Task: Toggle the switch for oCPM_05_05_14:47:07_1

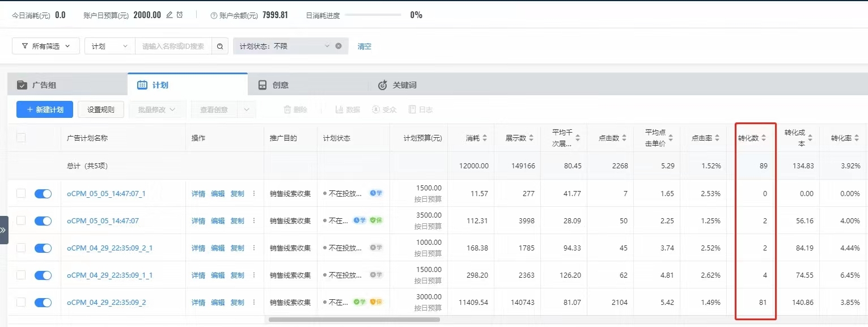Action: (x=43, y=194)
